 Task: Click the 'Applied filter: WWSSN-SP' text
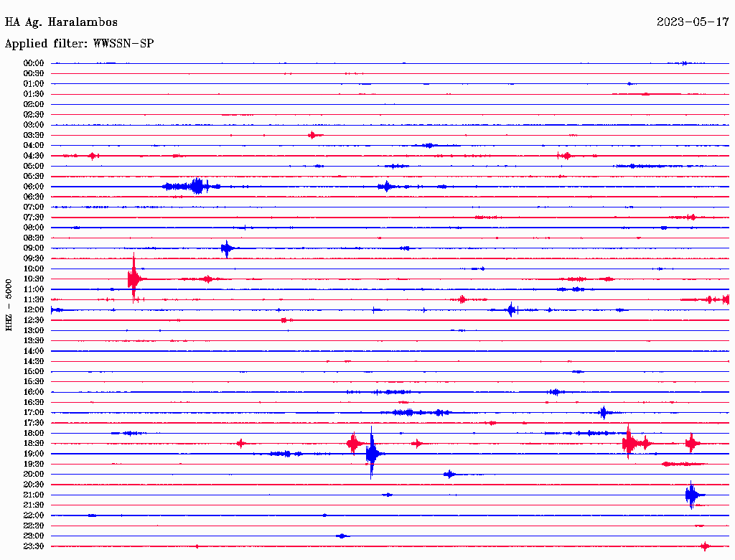click(79, 44)
